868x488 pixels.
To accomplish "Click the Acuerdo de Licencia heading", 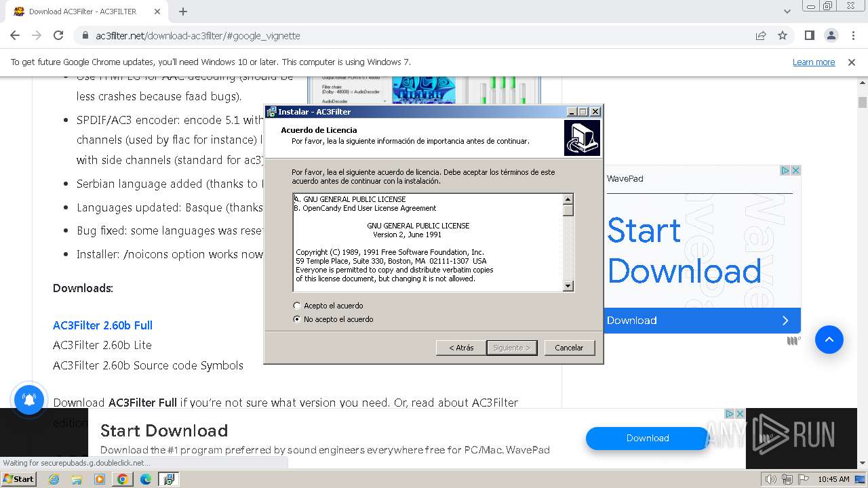I will pyautogui.click(x=319, y=130).
